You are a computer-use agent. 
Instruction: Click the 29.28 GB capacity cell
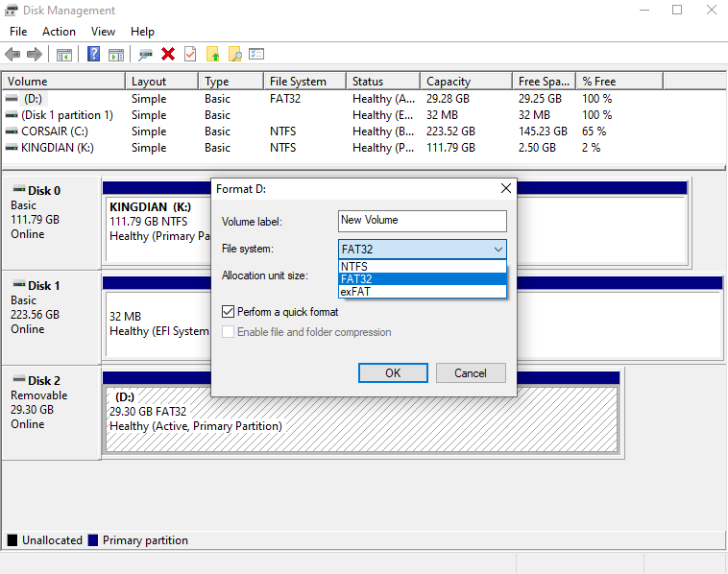tap(448, 99)
